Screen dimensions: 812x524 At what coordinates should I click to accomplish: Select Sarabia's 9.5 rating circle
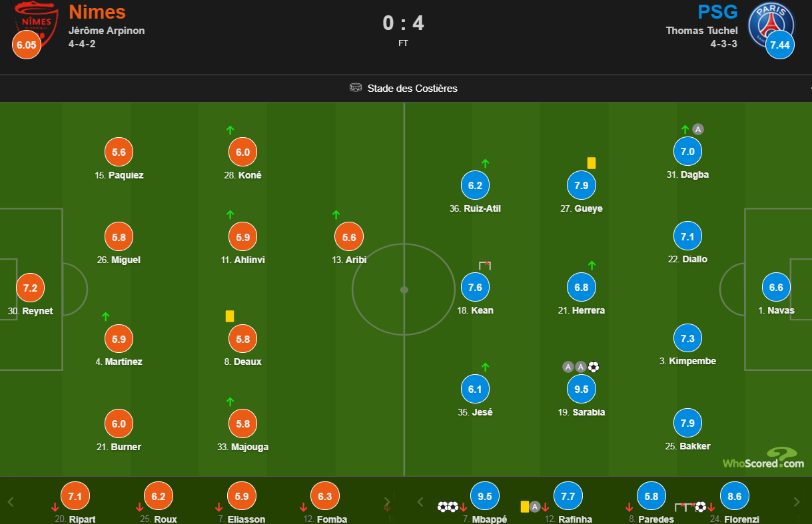tap(582, 390)
